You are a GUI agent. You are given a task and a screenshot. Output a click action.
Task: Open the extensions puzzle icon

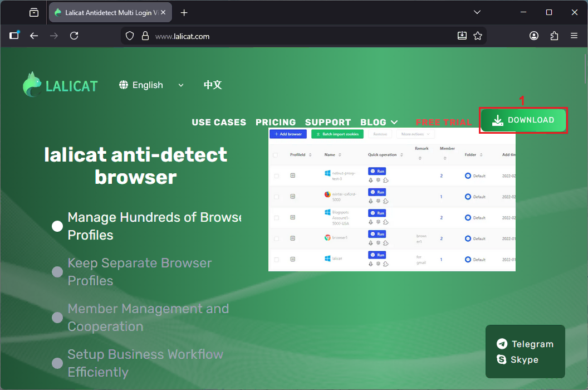(x=554, y=36)
